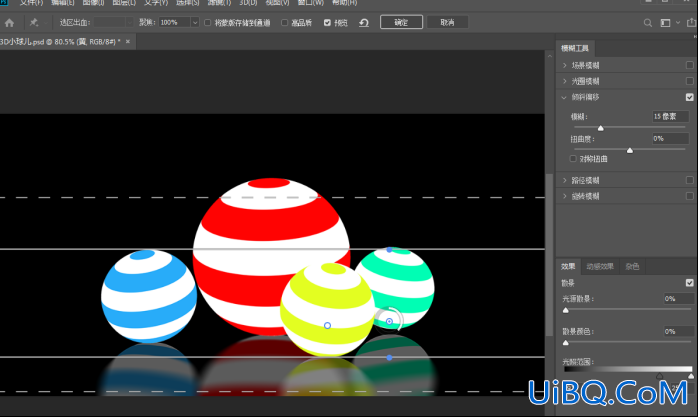Expand the 光圈模糊 section

pos(564,81)
